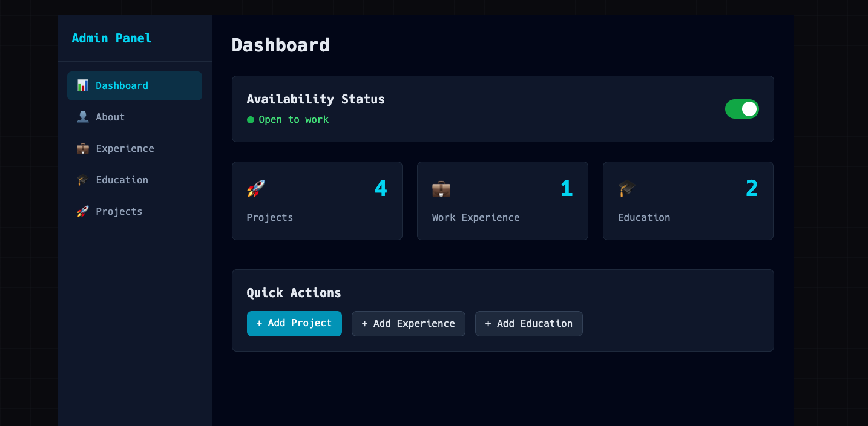Viewport: 868px width, 426px height.
Task: Click the graduation cap on the Education card
Action: click(627, 189)
